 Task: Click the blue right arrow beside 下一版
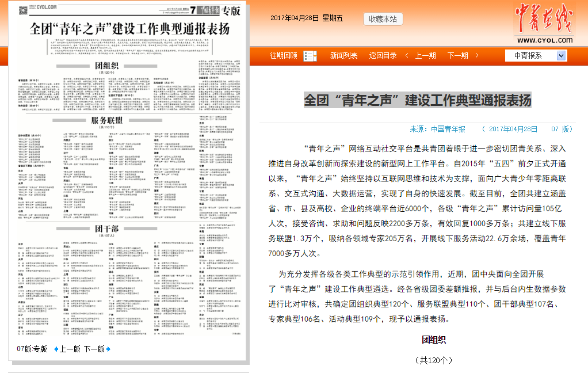pos(108,349)
